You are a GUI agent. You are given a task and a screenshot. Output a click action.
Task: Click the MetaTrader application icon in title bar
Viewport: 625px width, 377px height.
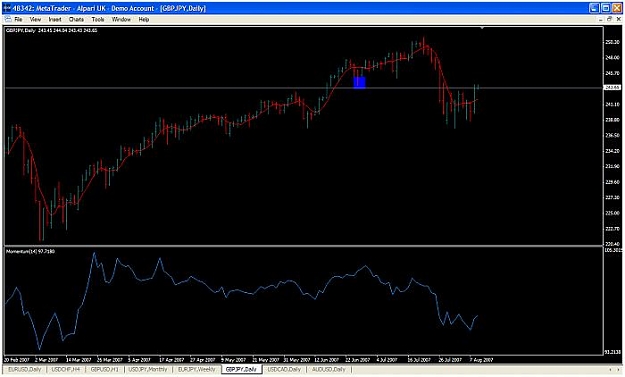[x=7, y=8]
